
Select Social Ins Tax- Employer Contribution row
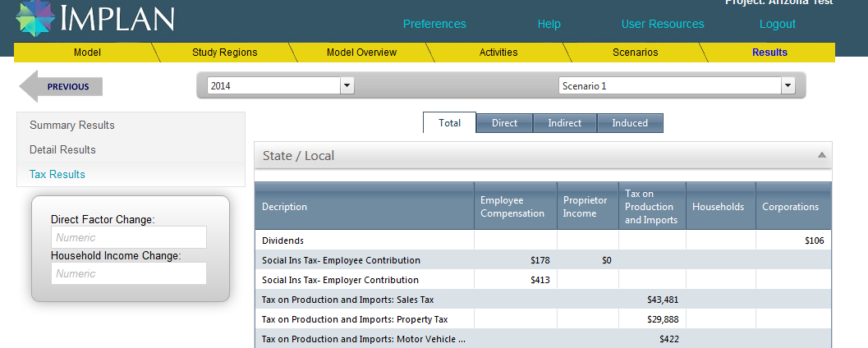coord(543,280)
